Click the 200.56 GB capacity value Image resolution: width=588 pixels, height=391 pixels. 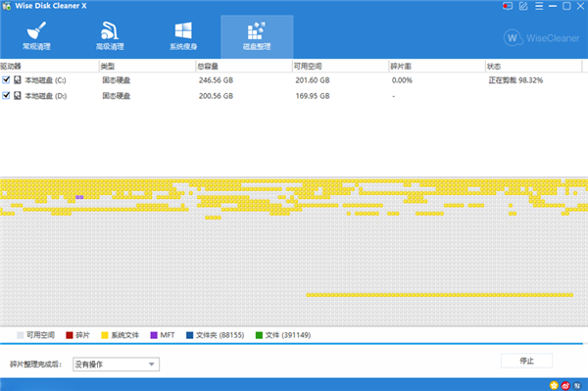click(x=216, y=96)
